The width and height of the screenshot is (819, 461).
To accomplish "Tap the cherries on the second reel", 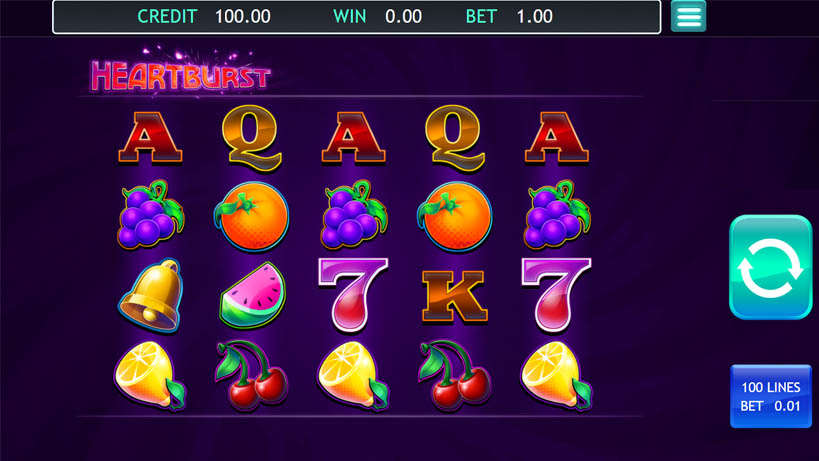I will [251, 375].
